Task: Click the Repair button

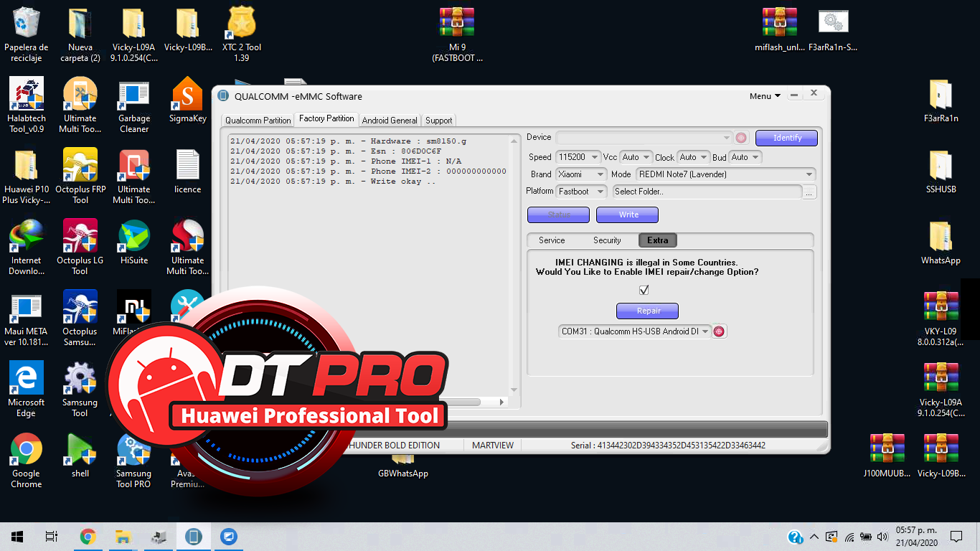Action: [648, 311]
